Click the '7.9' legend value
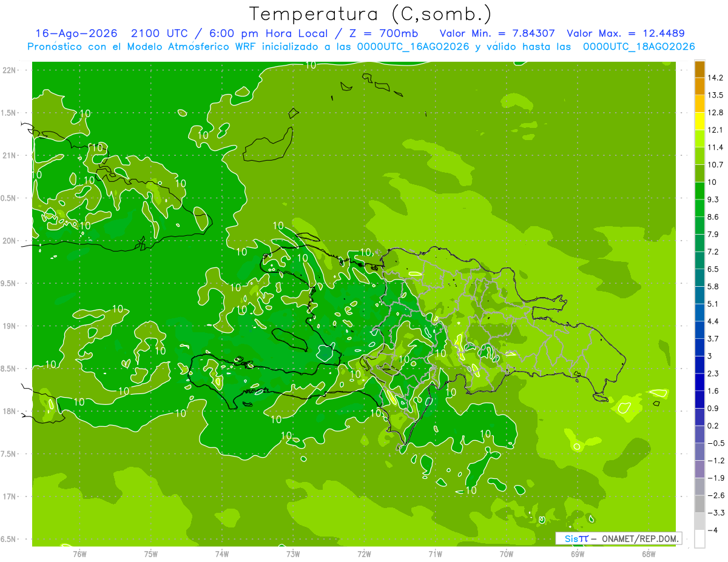Viewport: 728px width, 562px height. pyautogui.click(x=714, y=234)
